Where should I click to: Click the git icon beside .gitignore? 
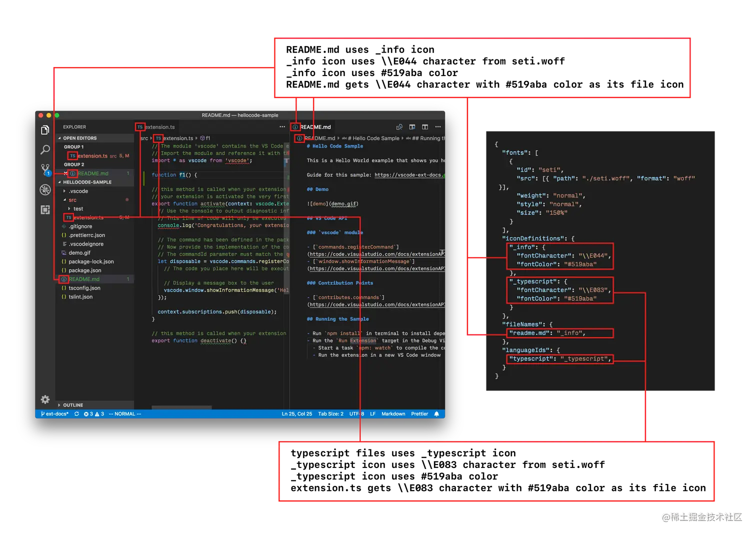tap(63, 226)
